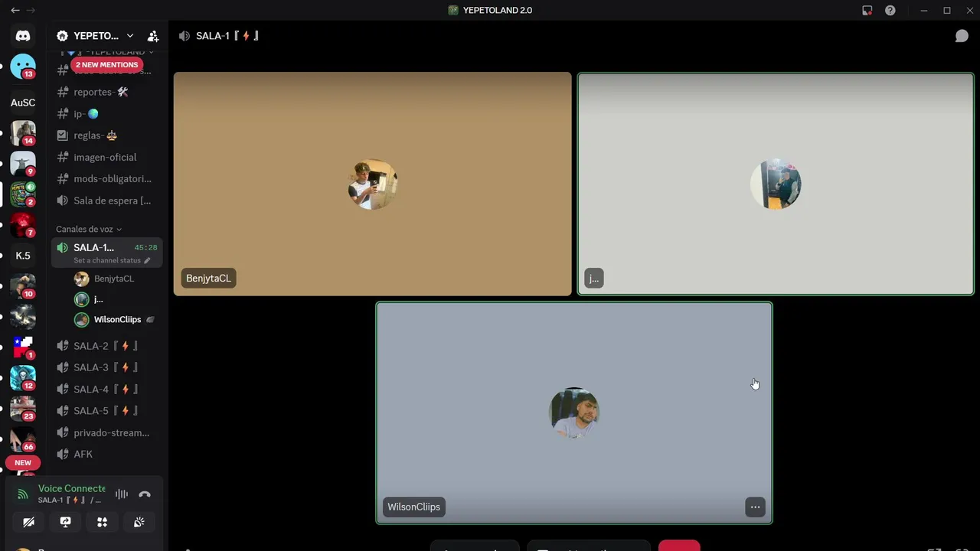Image resolution: width=980 pixels, height=551 pixels.
Task: Click the BenjytaCL name label on tile
Action: (x=208, y=279)
